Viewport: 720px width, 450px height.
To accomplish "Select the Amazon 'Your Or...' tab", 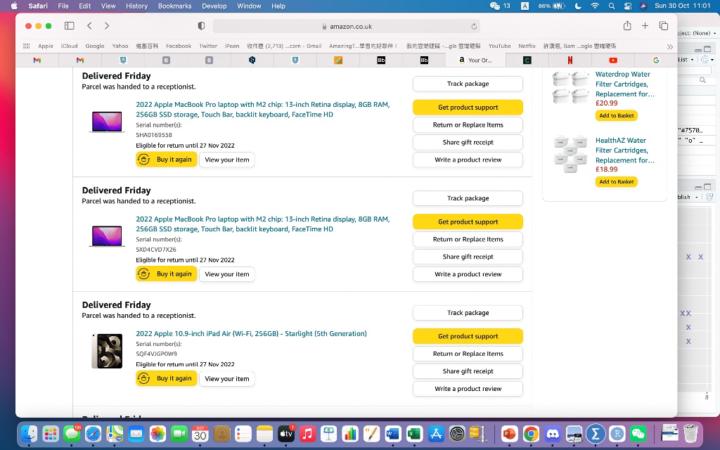I will [x=475, y=60].
